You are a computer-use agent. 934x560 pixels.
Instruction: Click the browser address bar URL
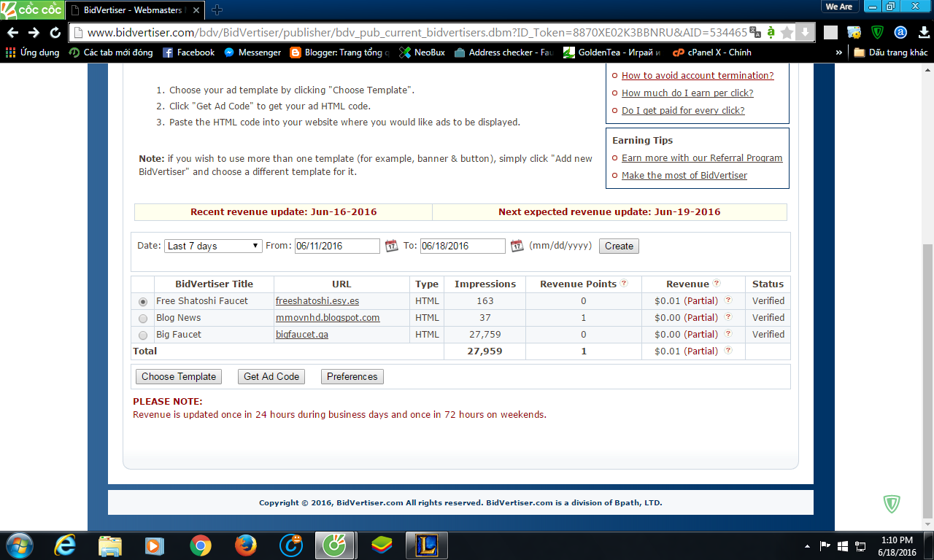417,33
